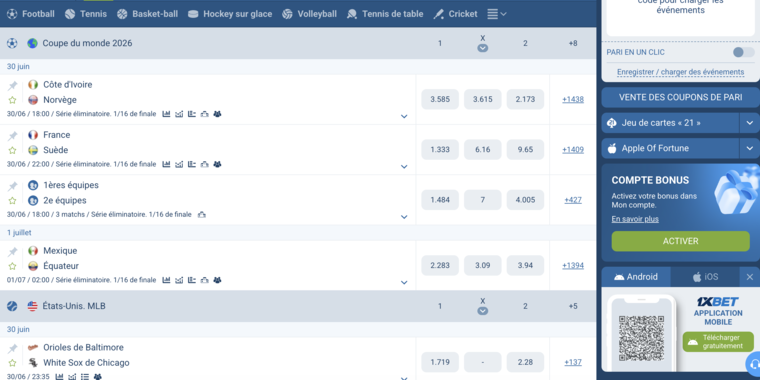This screenshot has width=760, height=380.
Task: Expand the Jeu de cartes « 21 » panel
Action: (750, 123)
